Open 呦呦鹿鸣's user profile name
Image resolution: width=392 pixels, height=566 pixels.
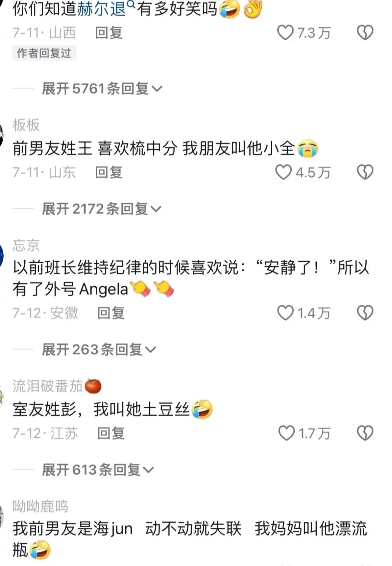[x=40, y=506]
